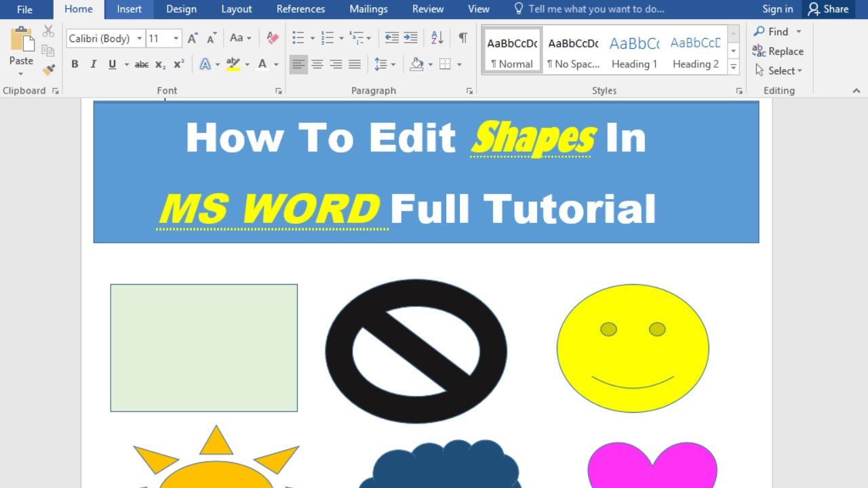Screen dimensions: 868x488
Task: Apply superscript formatting
Action: [179, 64]
